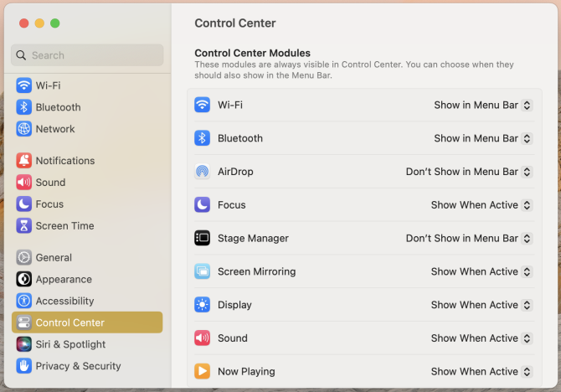561x392 pixels.
Task: Click AirDrop module icon
Action: (202, 172)
